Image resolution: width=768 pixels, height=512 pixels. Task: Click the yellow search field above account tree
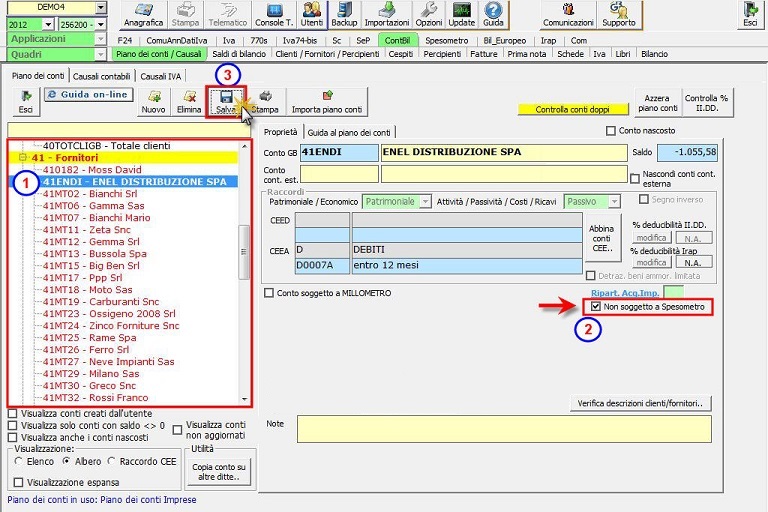coord(129,130)
